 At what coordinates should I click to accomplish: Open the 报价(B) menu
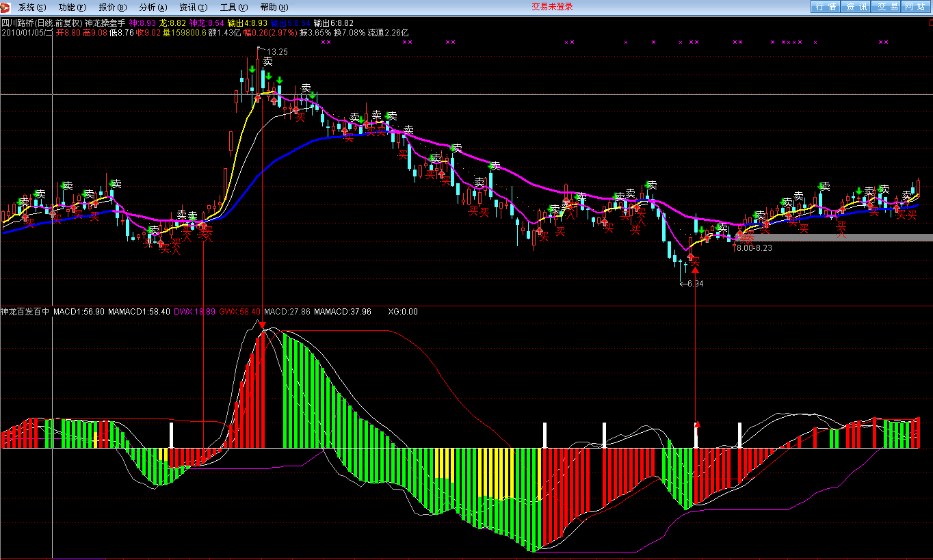pyautogui.click(x=112, y=7)
